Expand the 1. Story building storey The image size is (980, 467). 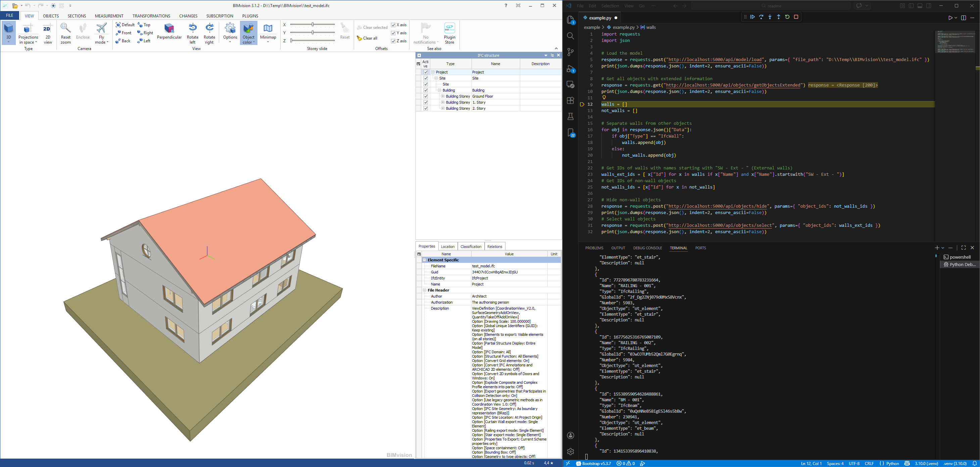[443, 102]
